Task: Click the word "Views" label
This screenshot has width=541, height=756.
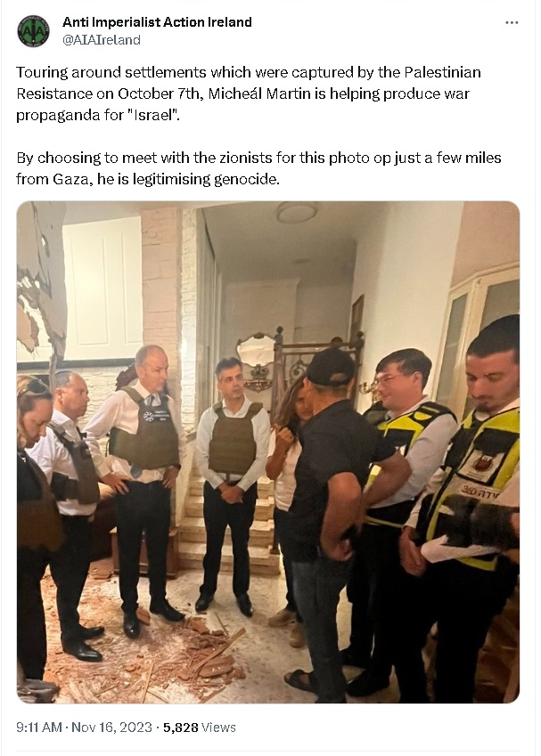Action: click(218, 728)
